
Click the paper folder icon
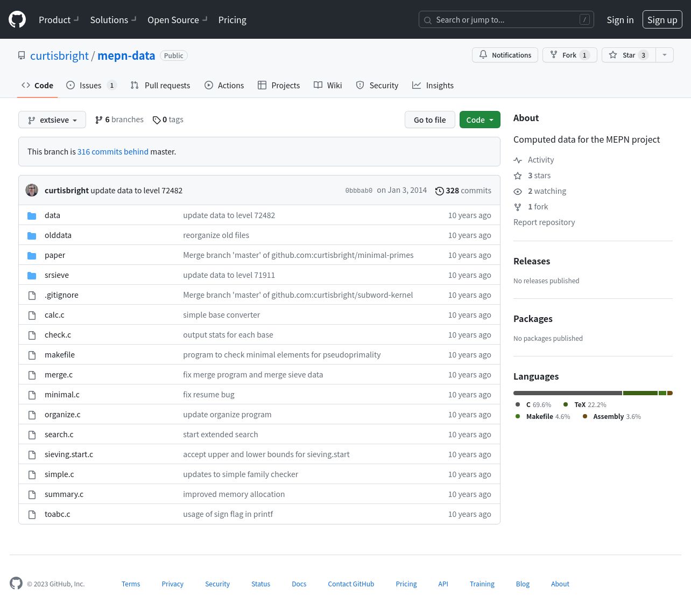coord(32,255)
